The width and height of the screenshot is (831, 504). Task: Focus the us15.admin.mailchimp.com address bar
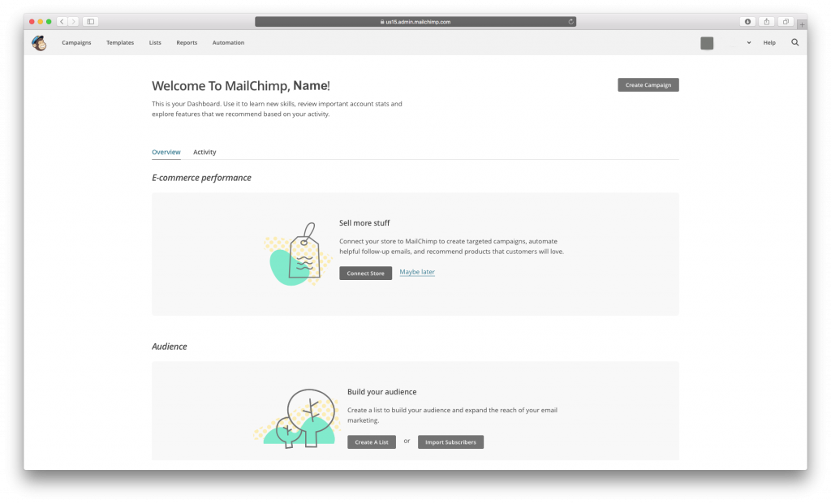click(x=415, y=22)
